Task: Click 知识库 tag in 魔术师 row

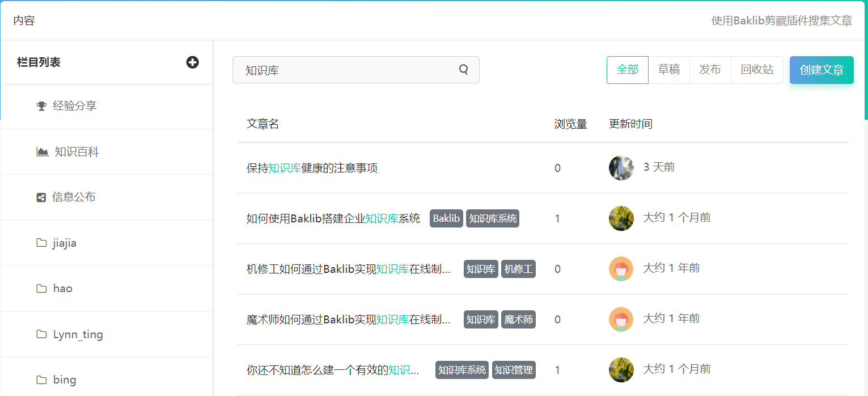Action: pyautogui.click(x=481, y=319)
